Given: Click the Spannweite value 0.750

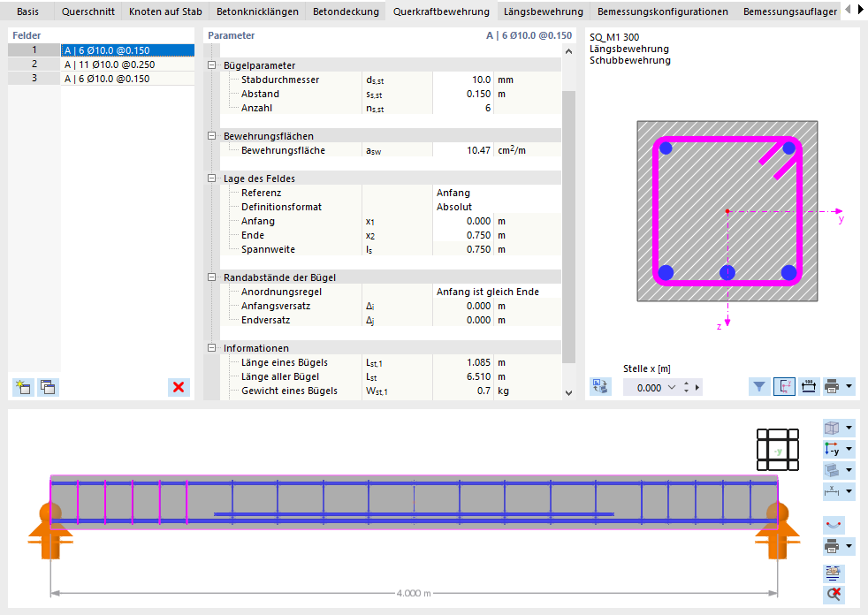Looking at the screenshot, I should point(462,249).
